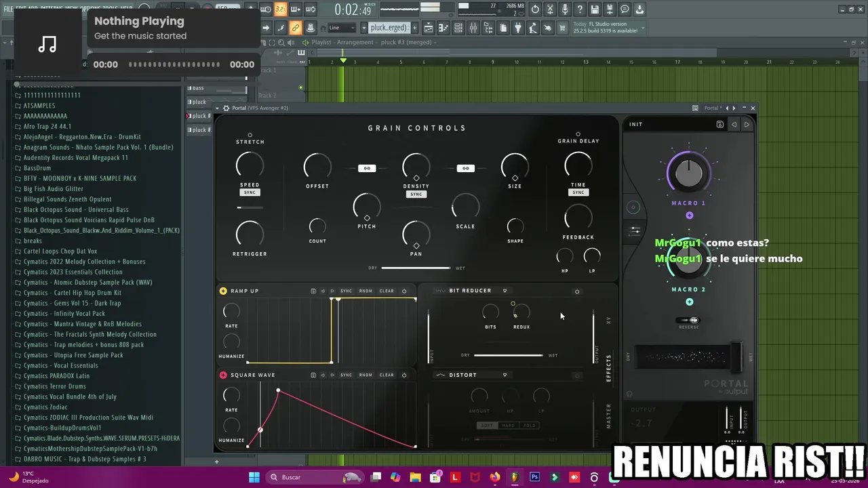
Task: Toggle Bit Reducer power button
Action: (x=577, y=291)
